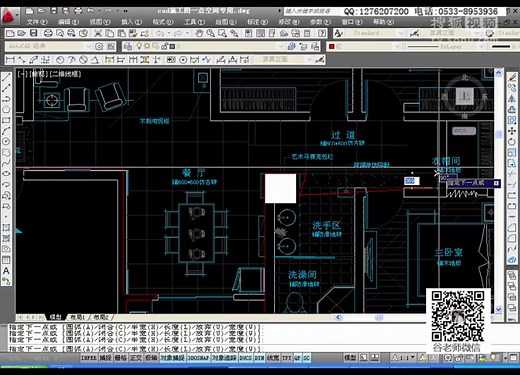Click the Save icon in standard toolbar
Viewport: 520px width, 375px height.
(x=34, y=33)
